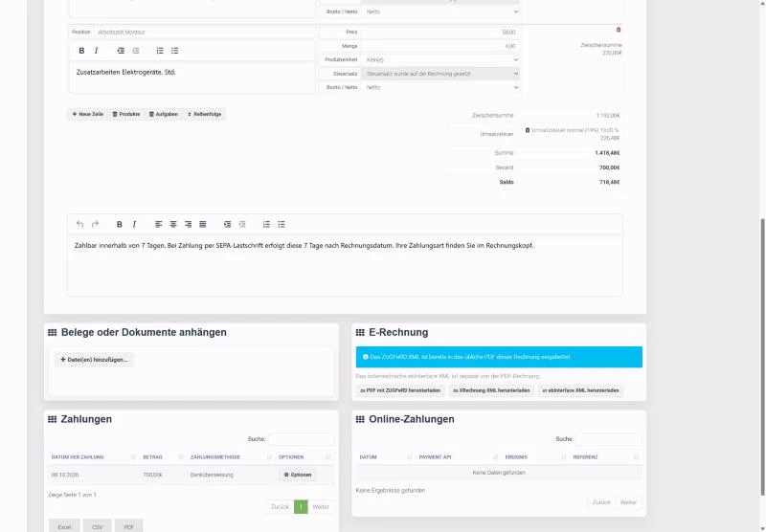This screenshot has width=766, height=532.
Task: Undo in the payment terms editor toolbar
Action: click(x=80, y=224)
